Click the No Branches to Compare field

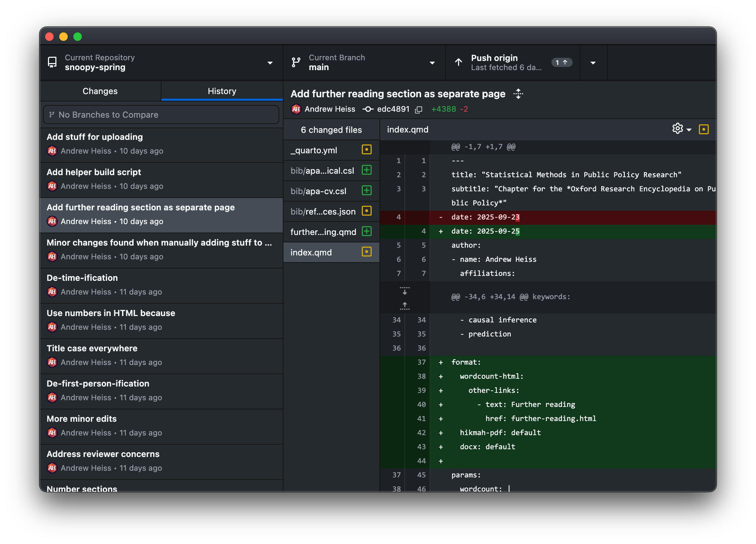161,115
